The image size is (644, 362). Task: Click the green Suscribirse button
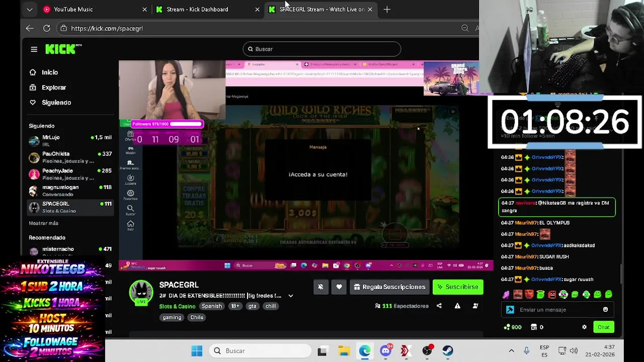[x=458, y=287]
